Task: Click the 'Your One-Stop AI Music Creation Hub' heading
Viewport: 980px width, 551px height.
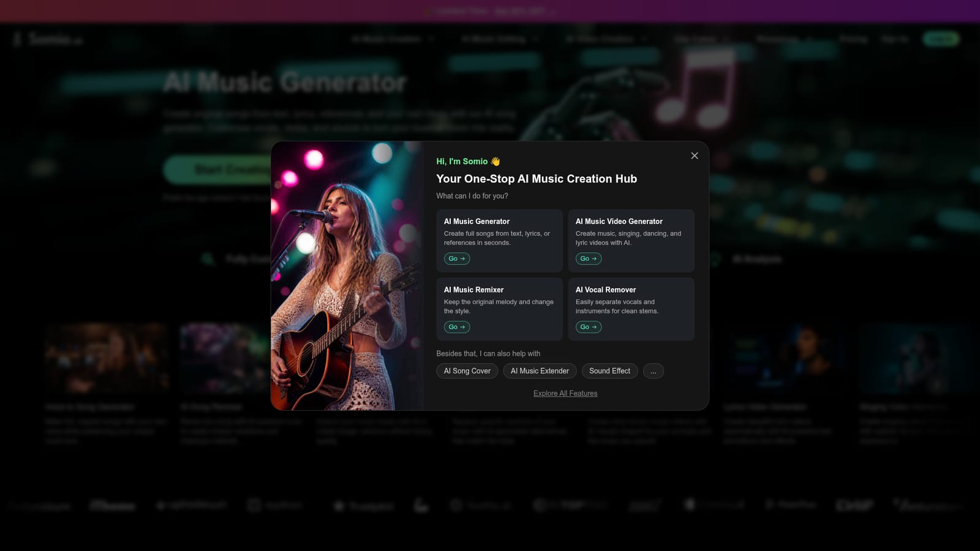Action: [x=537, y=179]
